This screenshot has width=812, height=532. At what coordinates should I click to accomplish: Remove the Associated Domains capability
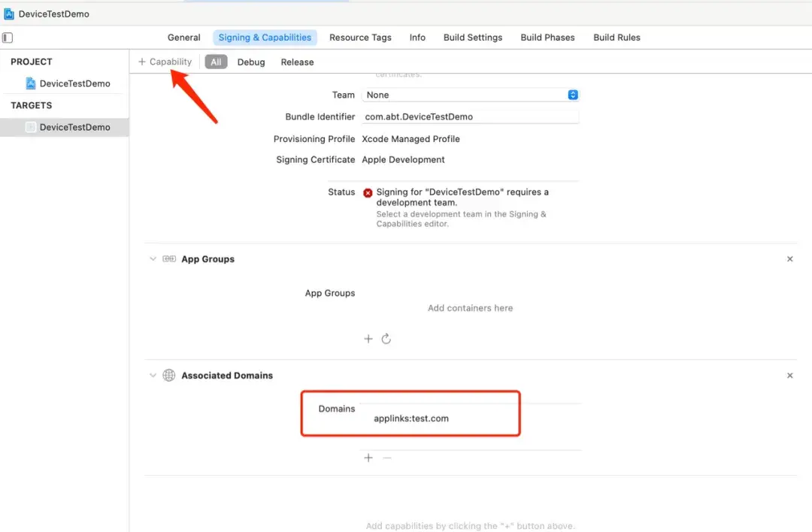pos(789,376)
